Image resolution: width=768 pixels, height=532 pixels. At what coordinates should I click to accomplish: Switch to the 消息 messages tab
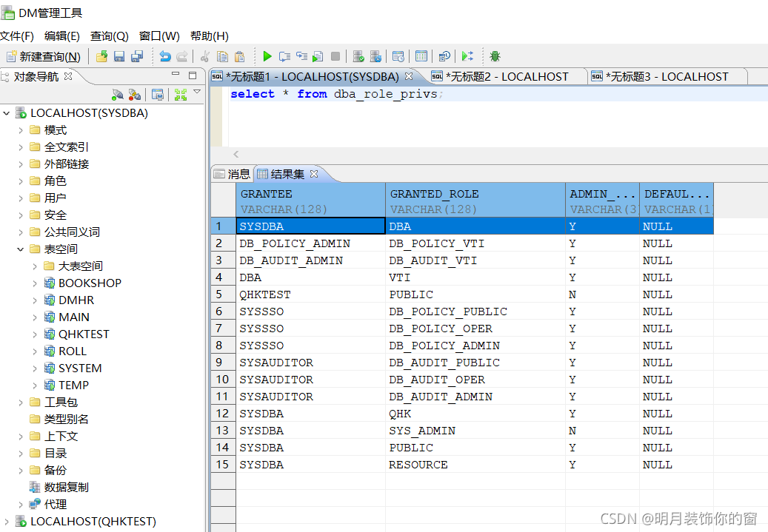233,174
